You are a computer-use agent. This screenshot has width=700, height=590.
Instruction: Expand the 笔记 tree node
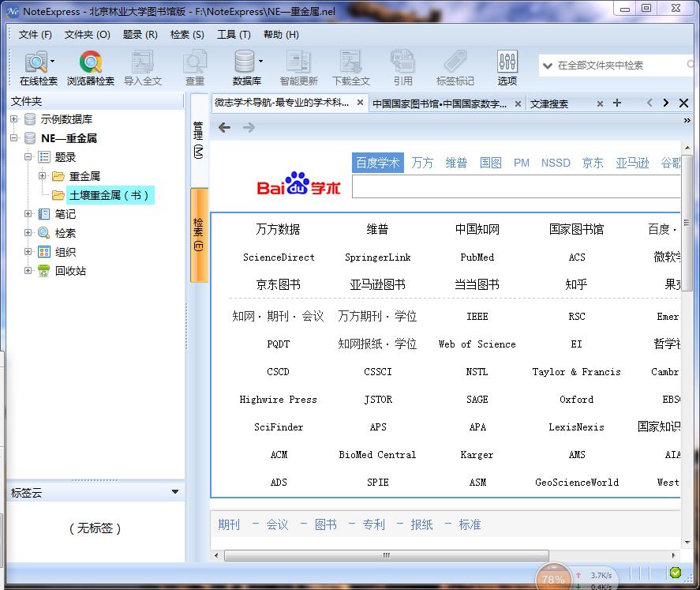(x=28, y=214)
